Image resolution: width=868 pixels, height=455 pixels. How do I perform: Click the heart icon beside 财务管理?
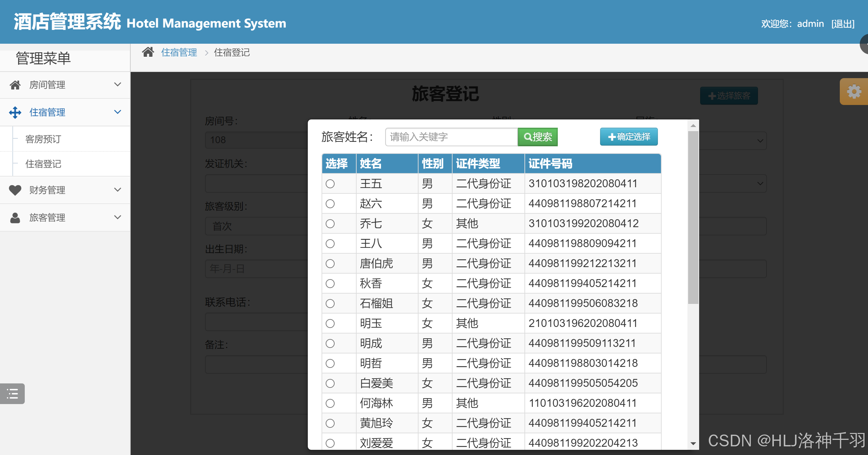[x=15, y=190]
